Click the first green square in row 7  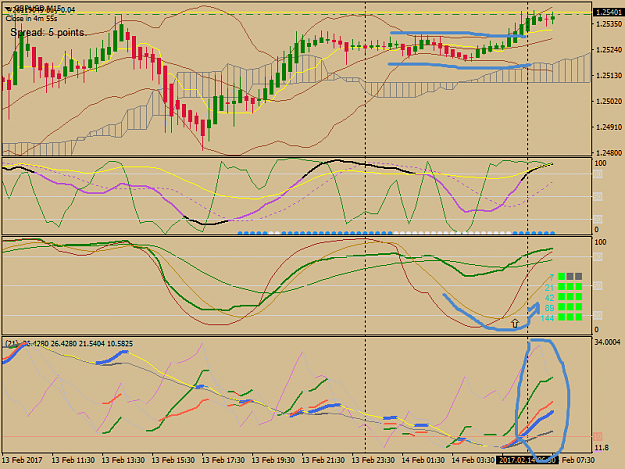coord(562,277)
